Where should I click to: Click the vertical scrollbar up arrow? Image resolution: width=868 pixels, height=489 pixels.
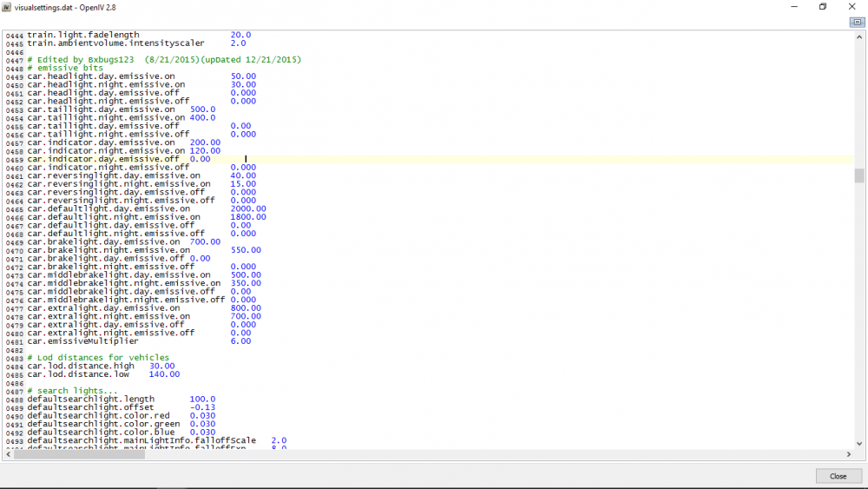tap(859, 37)
